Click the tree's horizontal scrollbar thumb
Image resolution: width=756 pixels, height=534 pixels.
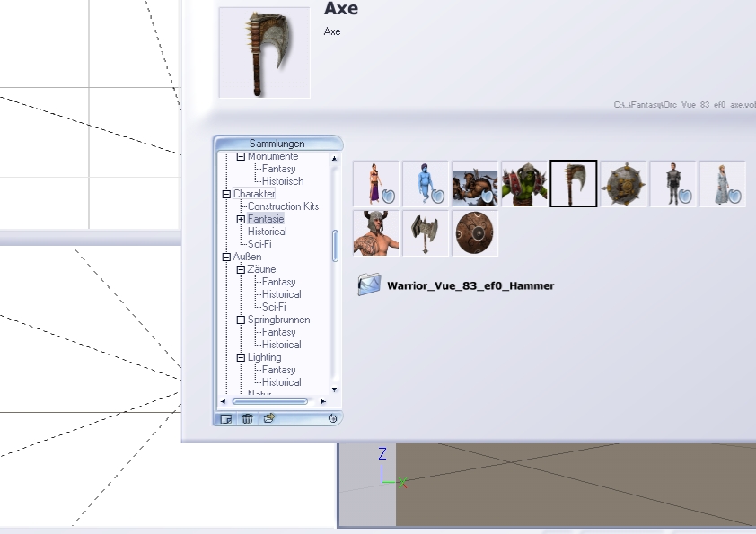(270, 401)
